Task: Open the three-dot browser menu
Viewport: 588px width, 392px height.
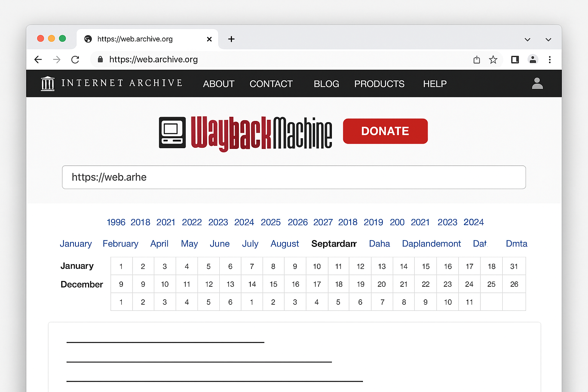Action: pos(550,59)
